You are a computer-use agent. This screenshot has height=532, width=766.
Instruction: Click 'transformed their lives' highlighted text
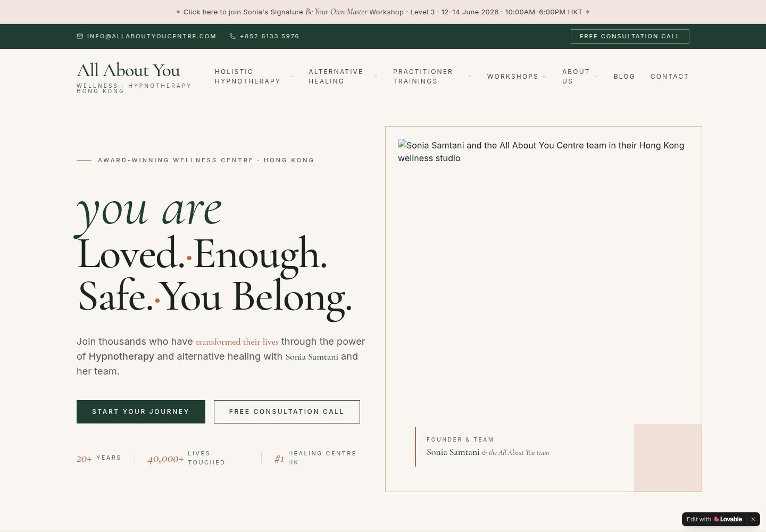point(237,342)
